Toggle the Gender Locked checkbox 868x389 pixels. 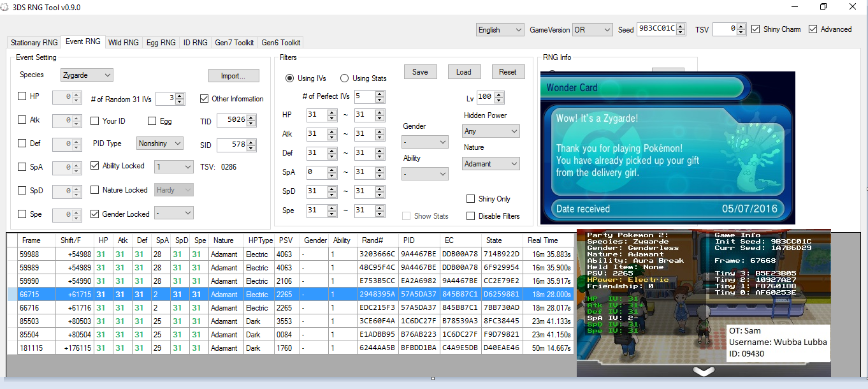(95, 214)
